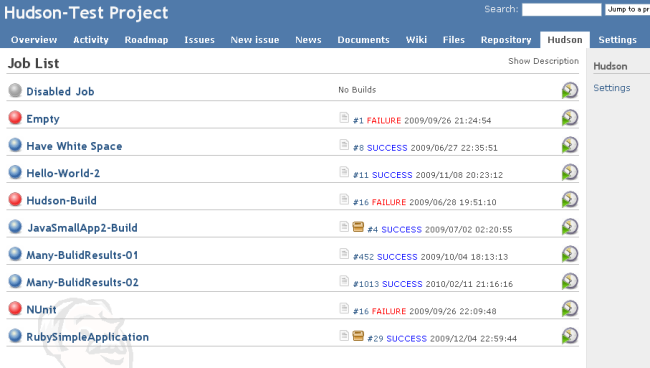Open build #29 SUCCESS link

[397, 339]
